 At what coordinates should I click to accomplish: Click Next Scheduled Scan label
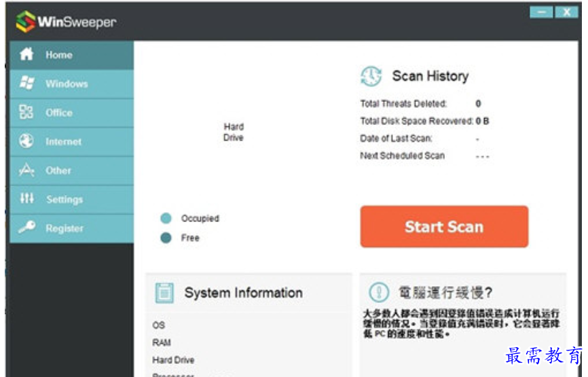[x=403, y=156]
